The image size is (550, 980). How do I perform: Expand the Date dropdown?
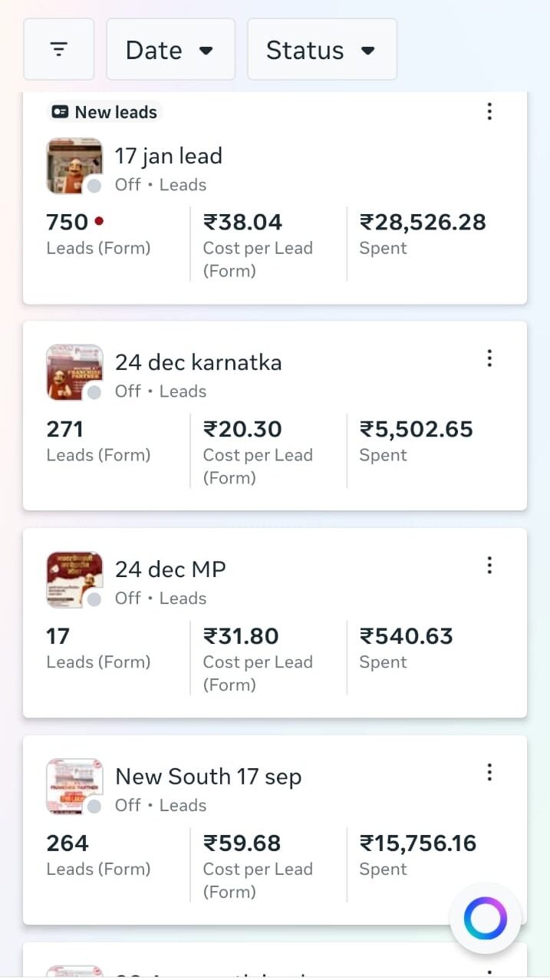(170, 50)
